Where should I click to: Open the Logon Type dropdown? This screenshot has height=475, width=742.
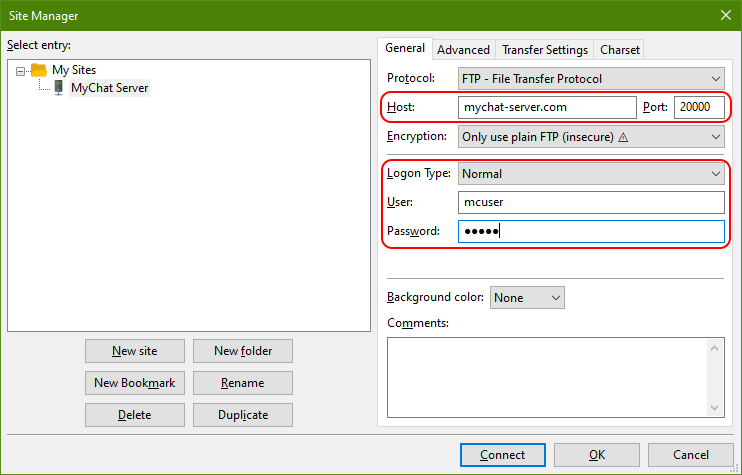[590, 174]
